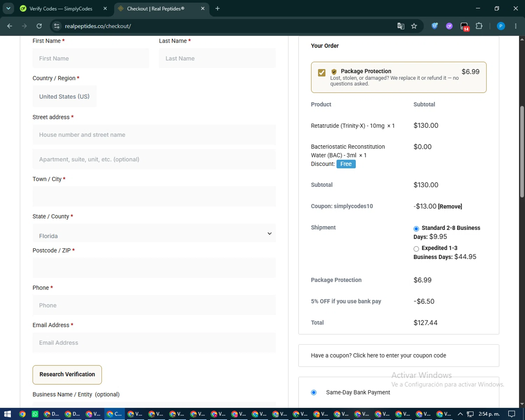
Task: Open the purple round extension icon
Action: [x=449, y=26]
